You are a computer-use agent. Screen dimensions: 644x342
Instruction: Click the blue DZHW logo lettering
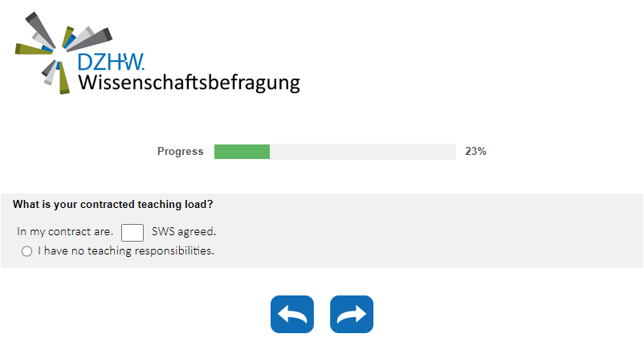point(111,63)
